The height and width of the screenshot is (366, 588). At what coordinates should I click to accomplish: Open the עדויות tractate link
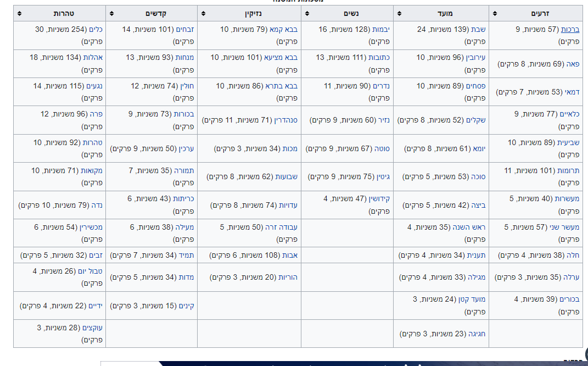288,206
